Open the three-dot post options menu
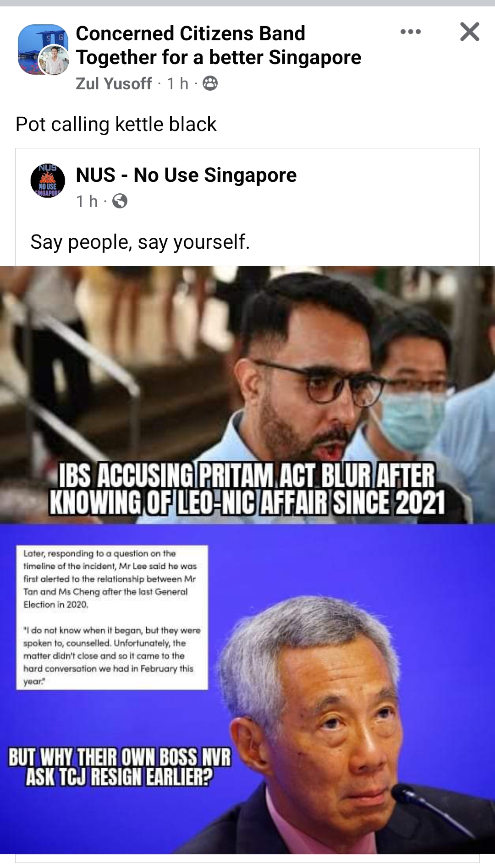This screenshot has width=495, height=868. click(x=410, y=32)
